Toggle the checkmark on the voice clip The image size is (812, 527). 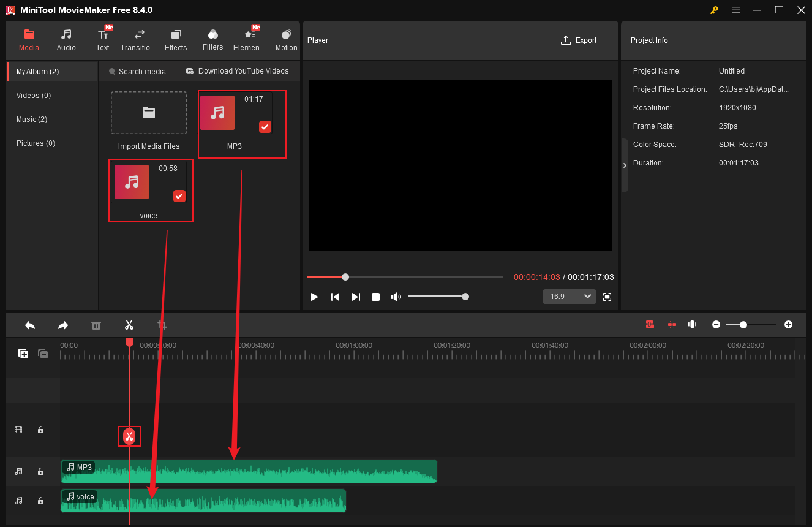click(x=179, y=196)
